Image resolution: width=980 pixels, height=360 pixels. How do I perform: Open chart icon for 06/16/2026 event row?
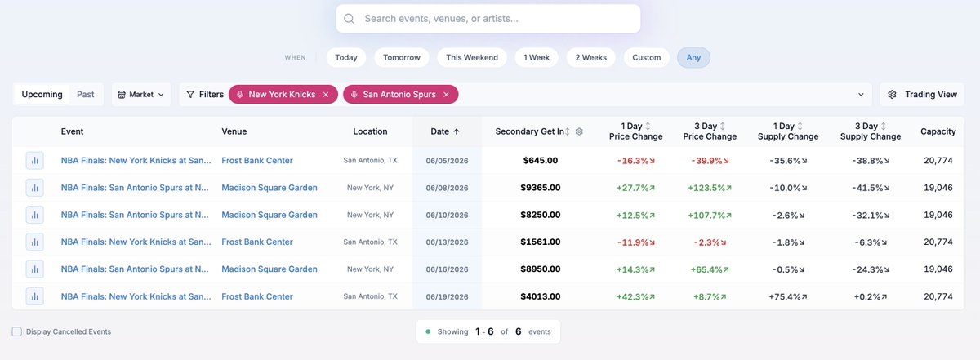coord(34,269)
